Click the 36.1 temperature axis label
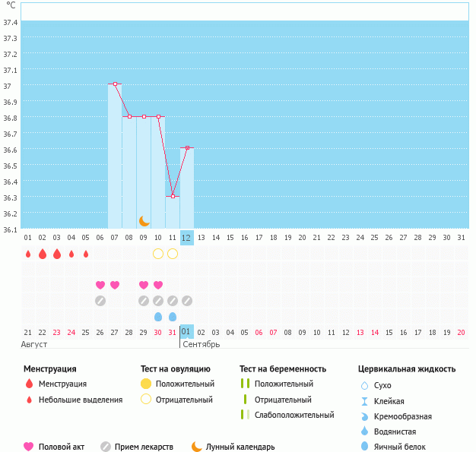Viewport: 476px width, 452px height. click(x=11, y=230)
